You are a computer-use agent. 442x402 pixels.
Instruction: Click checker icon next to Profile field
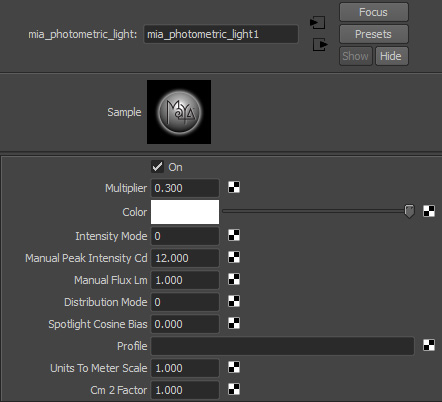[x=429, y=345]
